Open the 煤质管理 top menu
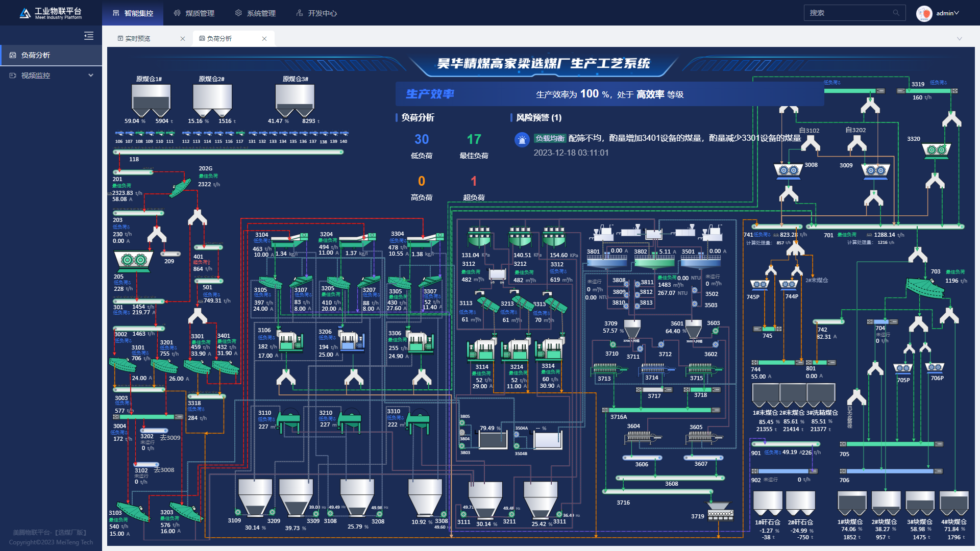Image resolution: width=980 pixels, height=551 pixels. [x=194, y=13]
